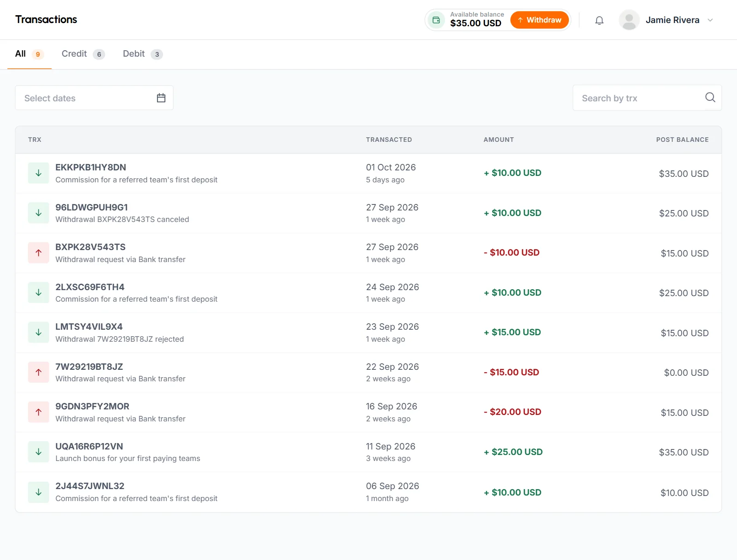This screenshot has width=737, height=560.
Task: Expand the Jamie Rivera account menu chevron
Action: tap(710, 20)
